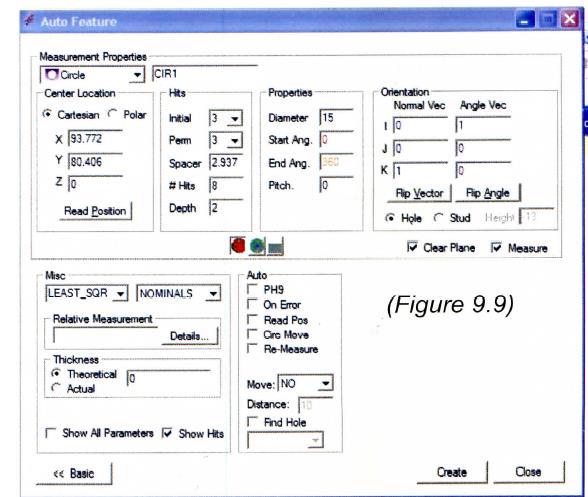Collapse dialog with the << Basic button
The width and height of the screenshot is (588, 497).
(x=74, y=473)
